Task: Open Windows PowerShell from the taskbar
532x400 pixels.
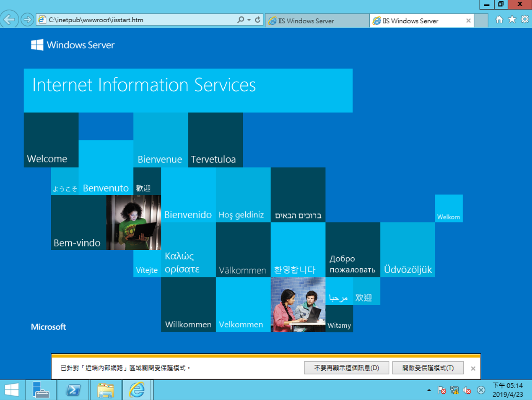Action: (x=73, y=390)
